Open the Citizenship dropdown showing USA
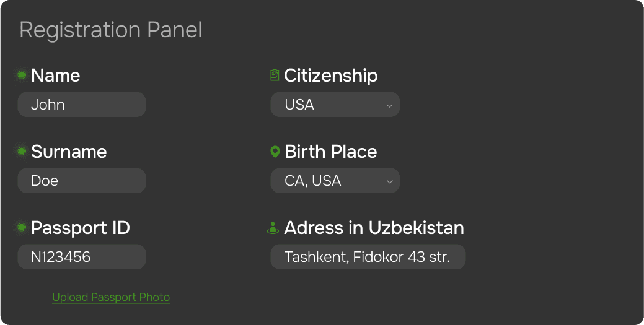 click(x=335, y=105)
